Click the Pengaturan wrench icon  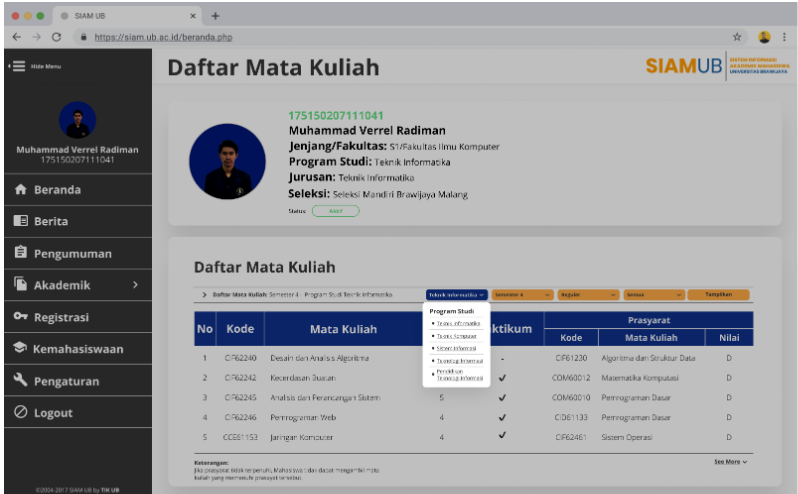point(20,381)
